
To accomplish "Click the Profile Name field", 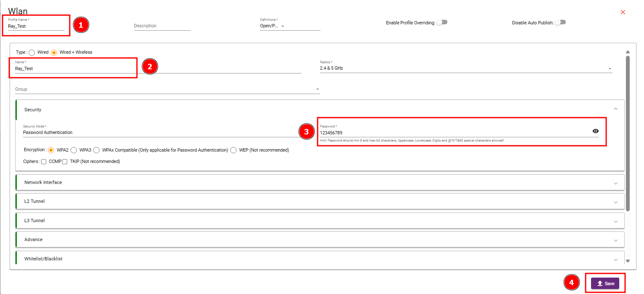I will pos(36,26).
